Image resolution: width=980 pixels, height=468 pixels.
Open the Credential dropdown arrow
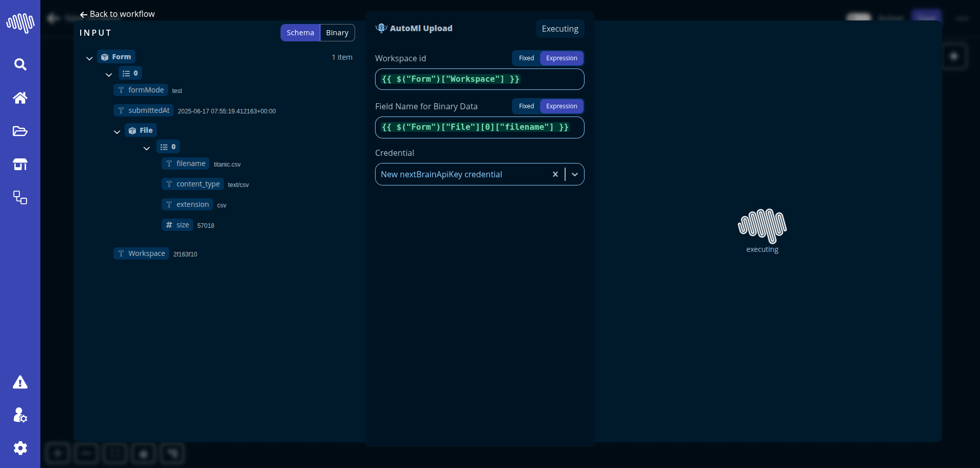575,174
